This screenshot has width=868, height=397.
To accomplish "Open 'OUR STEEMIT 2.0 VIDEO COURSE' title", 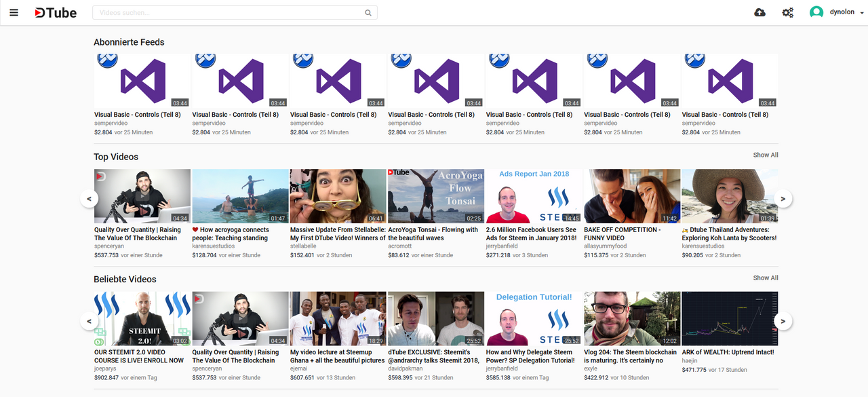I will point(139,356).
